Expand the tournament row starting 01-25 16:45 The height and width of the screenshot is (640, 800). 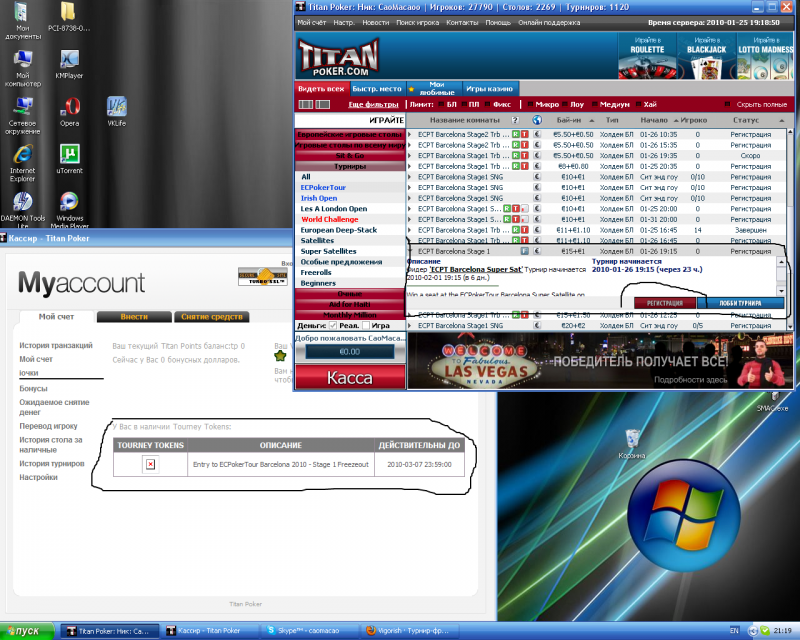[x=410, y=230]
